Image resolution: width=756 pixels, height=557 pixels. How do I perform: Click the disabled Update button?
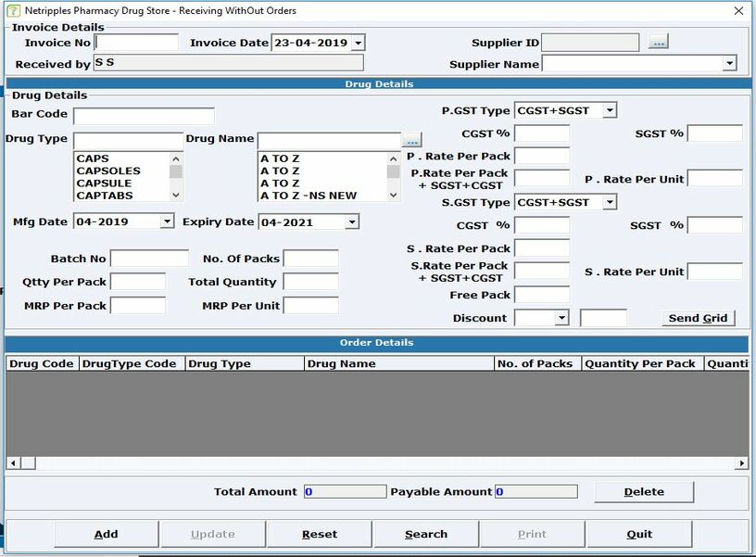(213, 534)
